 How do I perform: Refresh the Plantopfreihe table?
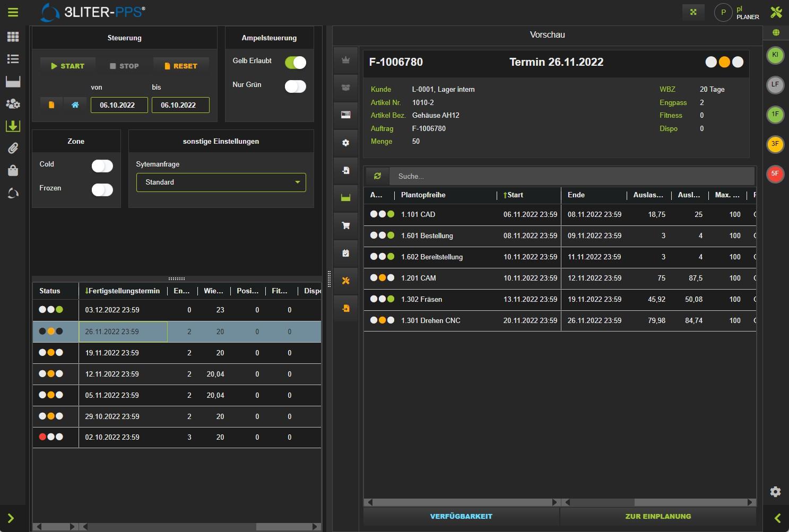377,176
